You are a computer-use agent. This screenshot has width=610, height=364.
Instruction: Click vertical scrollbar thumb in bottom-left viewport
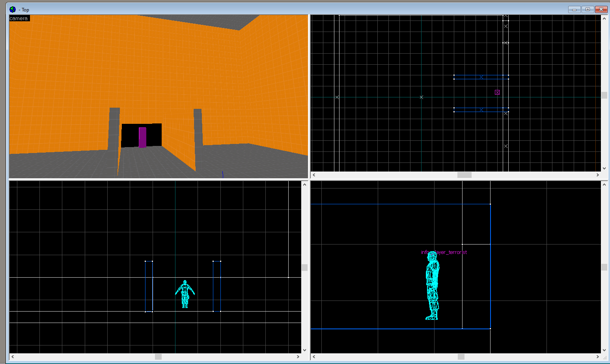coord(304,267)
